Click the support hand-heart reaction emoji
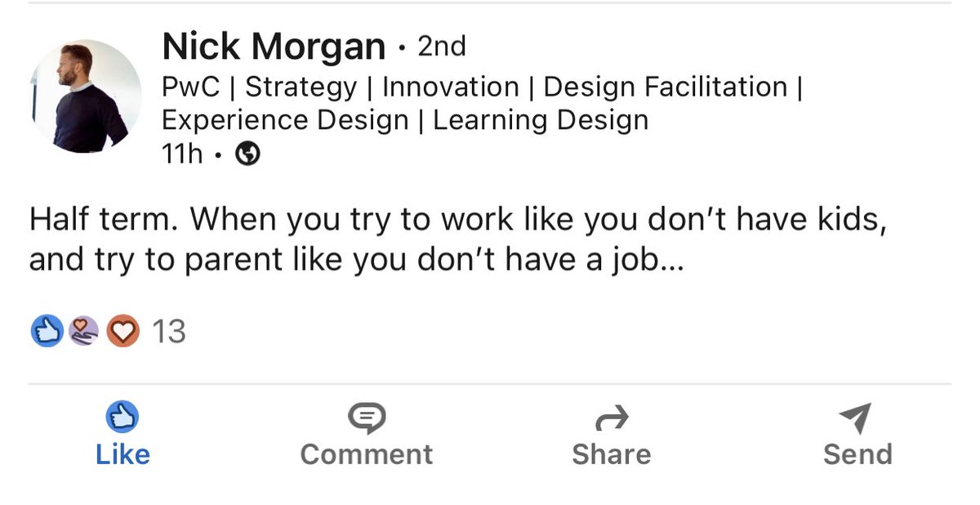This screenshot has width=980, height=505. coord(83,331)
